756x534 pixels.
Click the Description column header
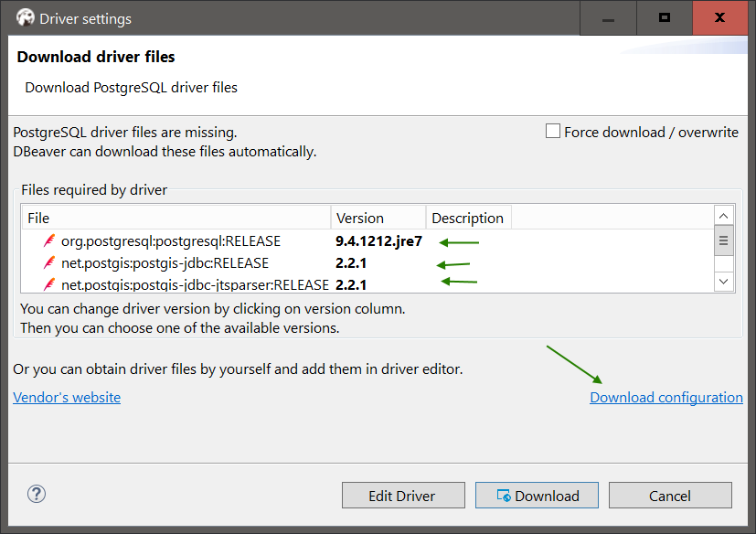click(469, 218)
